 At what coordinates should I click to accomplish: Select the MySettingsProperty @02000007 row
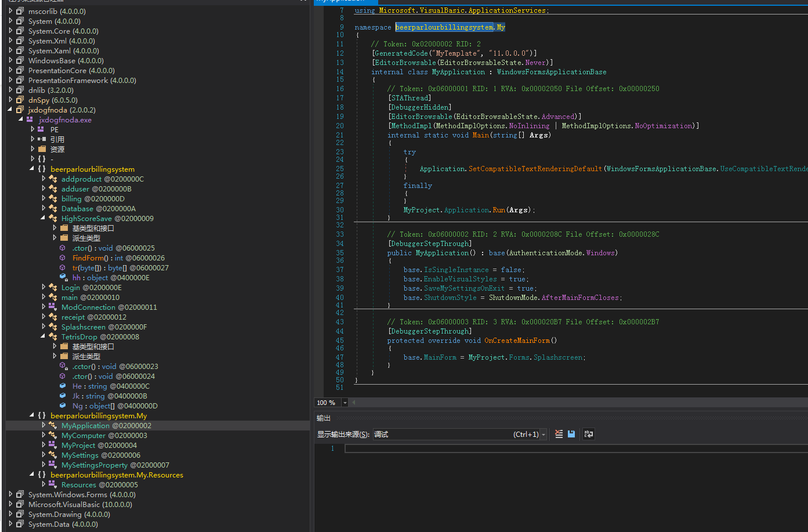(115, 465)
